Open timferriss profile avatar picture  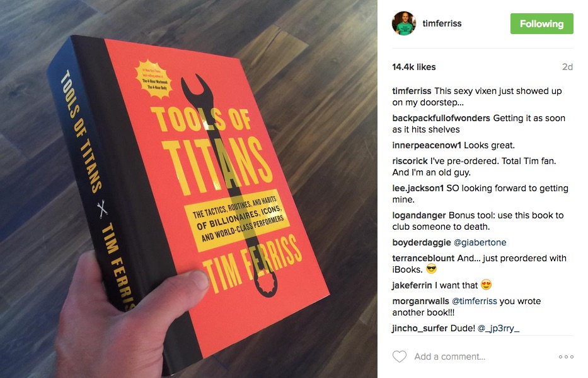pos(404,23)
